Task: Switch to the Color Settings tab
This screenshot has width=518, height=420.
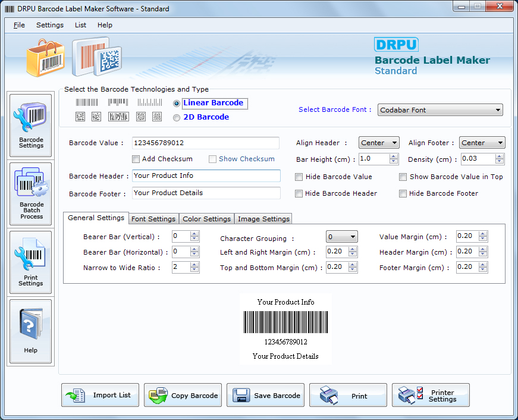Action: 206,219
